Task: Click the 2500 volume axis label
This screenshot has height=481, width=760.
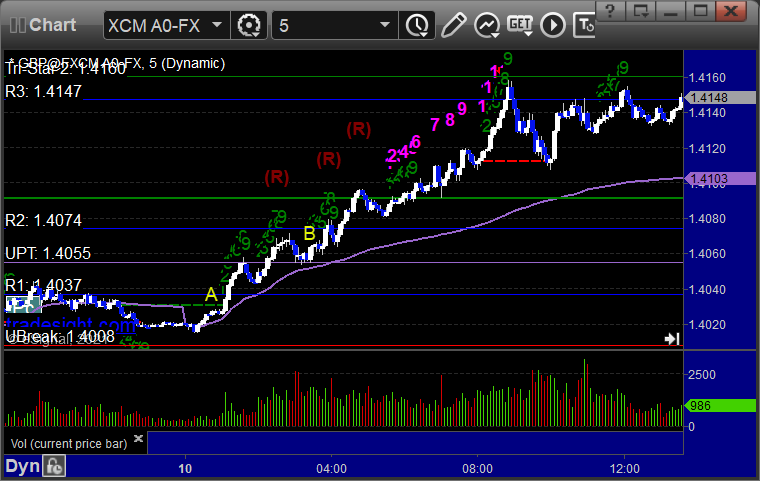Action: [x=702, y=375]
